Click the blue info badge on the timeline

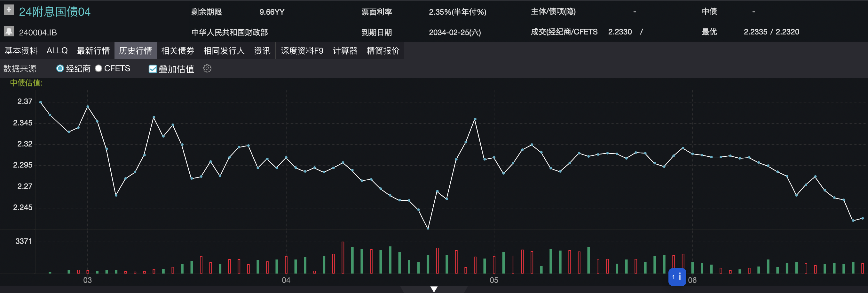pyautogui.click(x=677, y=277)
